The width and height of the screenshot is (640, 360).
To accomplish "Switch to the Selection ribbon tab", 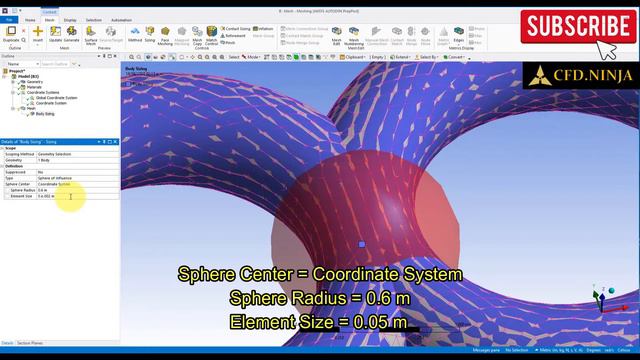I will tap(93, 20).
